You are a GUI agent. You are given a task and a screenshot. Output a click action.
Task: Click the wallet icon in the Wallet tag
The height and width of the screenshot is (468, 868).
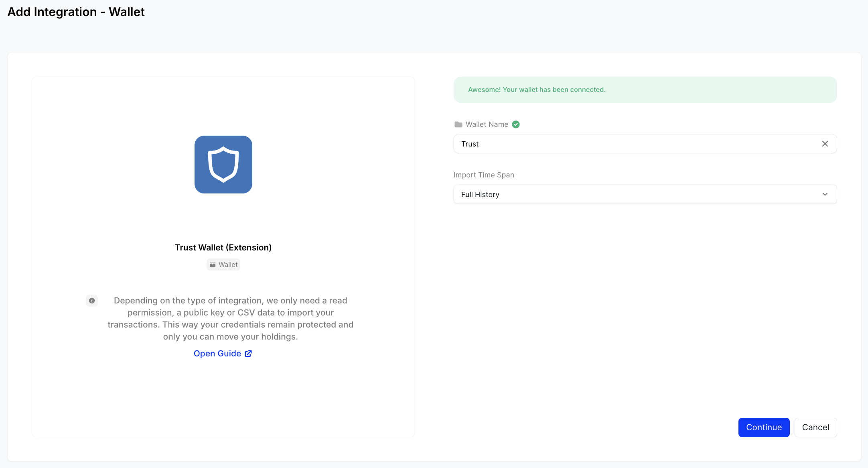point(213,265)
